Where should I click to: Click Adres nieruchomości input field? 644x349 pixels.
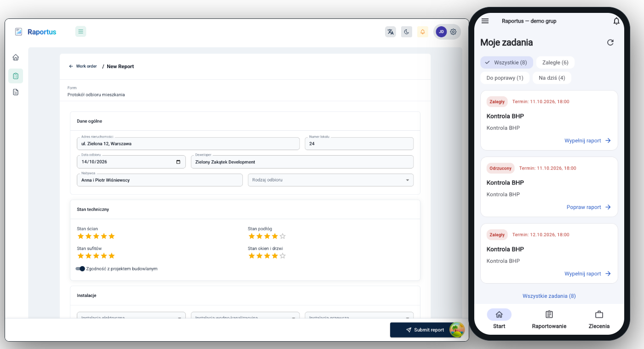pyautogui.click(x=188, y=144)
